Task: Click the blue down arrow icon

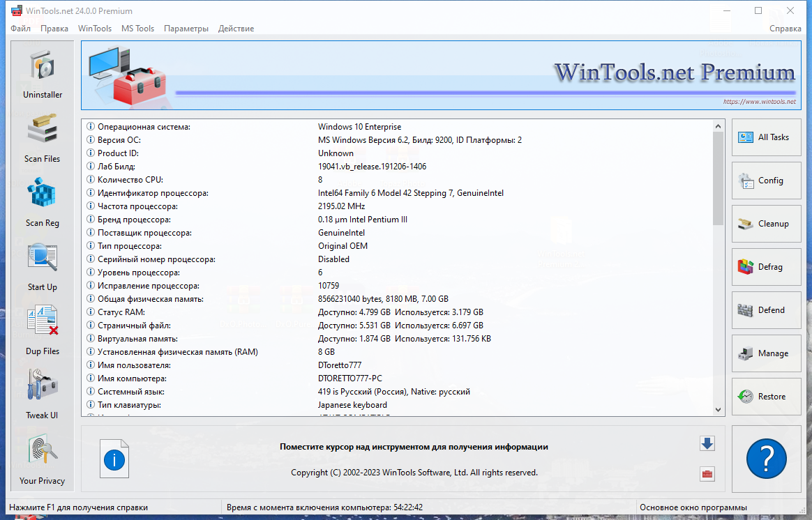Action: tap(707, 443)
